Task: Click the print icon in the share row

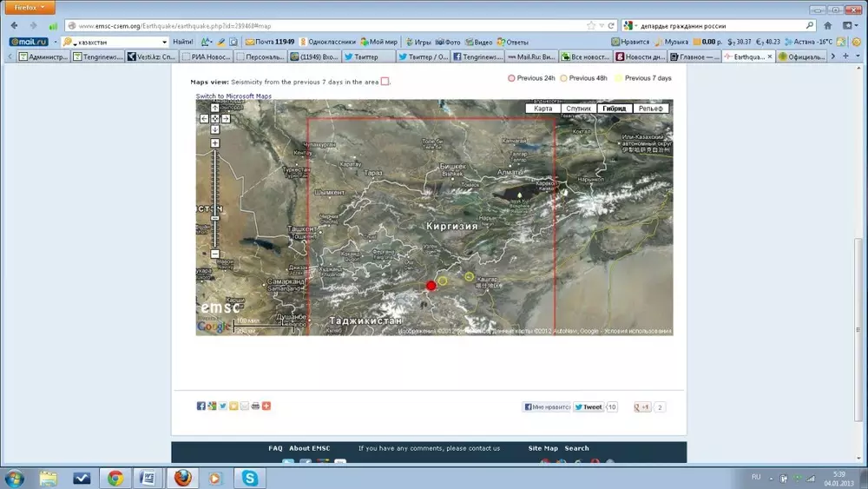Action: (x=255, y=406)
